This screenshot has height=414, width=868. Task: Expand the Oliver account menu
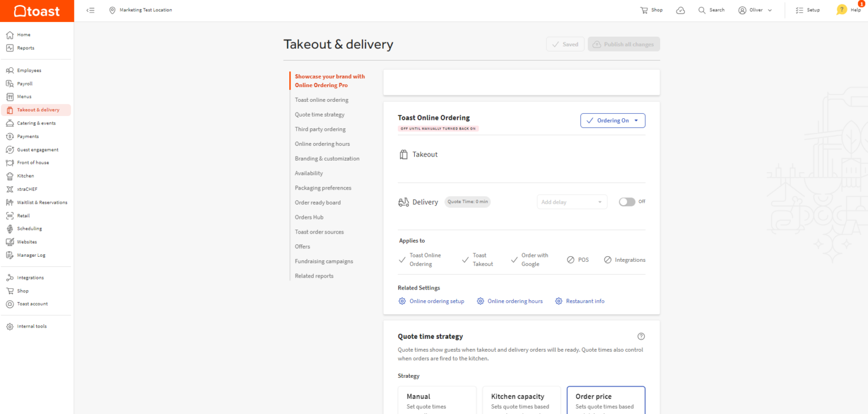(x=755, y=10)
